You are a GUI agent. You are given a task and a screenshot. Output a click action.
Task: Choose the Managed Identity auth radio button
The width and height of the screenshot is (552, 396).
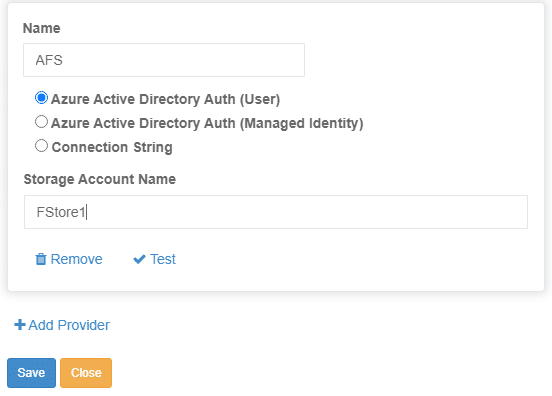pyautogui.click(x=41, y=122)
